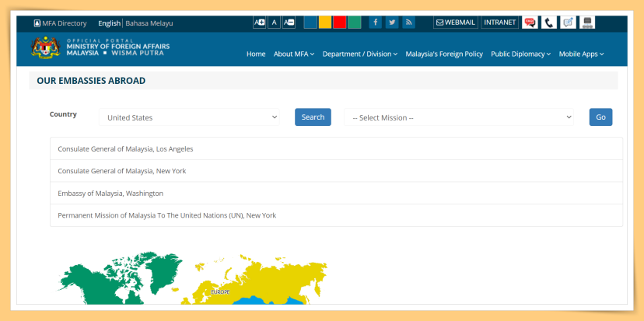Click the blue Go button
The height and width of the screenshot is (321, 644).
(601, 117)
